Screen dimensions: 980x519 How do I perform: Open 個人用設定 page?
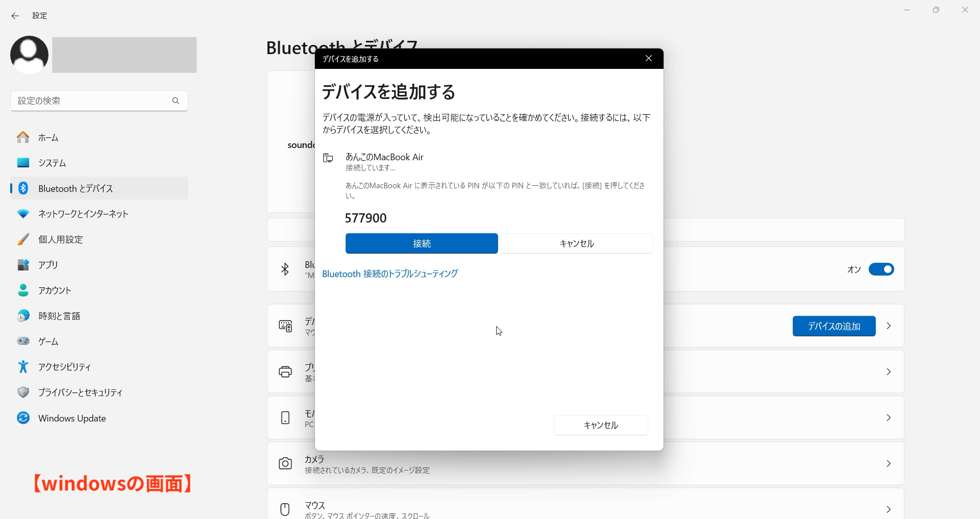point(99,239)
